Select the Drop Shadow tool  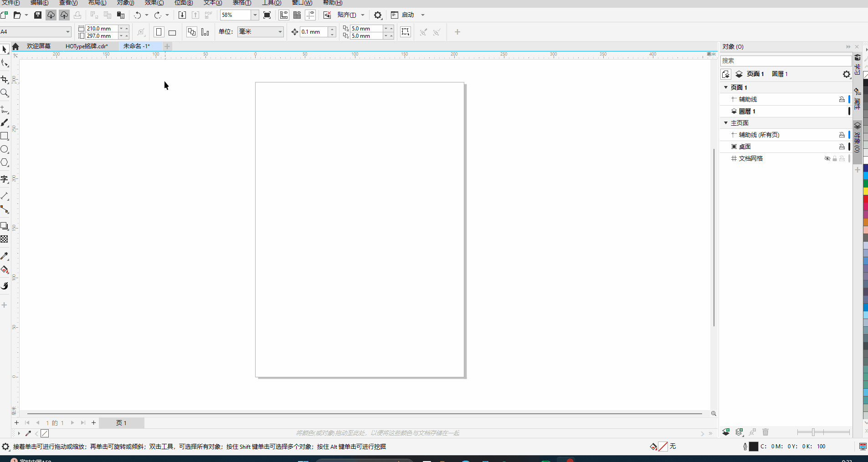pos(5,226)
